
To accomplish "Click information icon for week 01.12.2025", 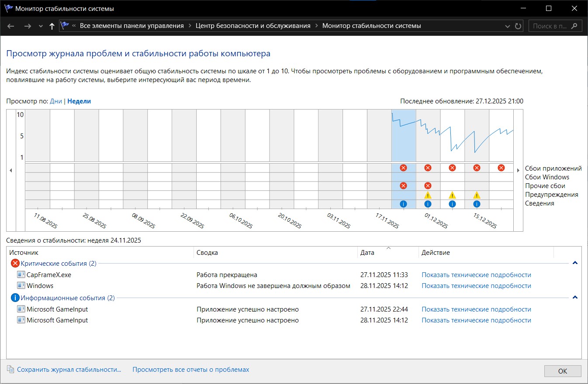I will (x=428, y=204).
